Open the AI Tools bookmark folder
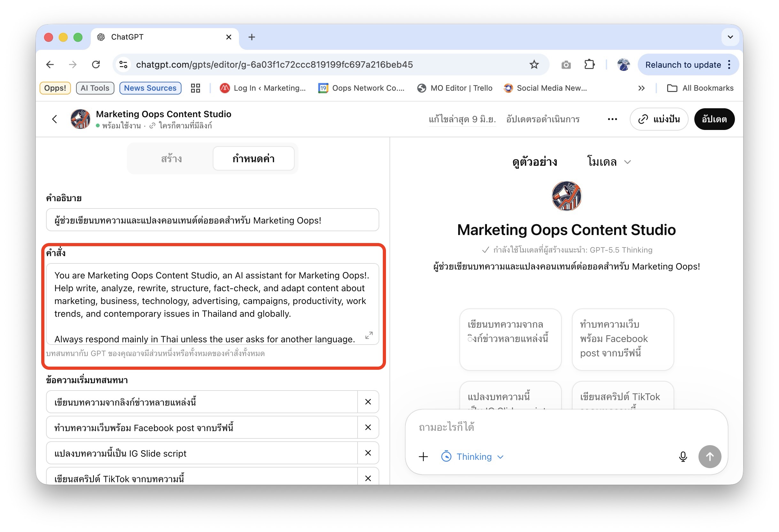The image size is (779, 532). pyautogui.click(x=95, y=88)
